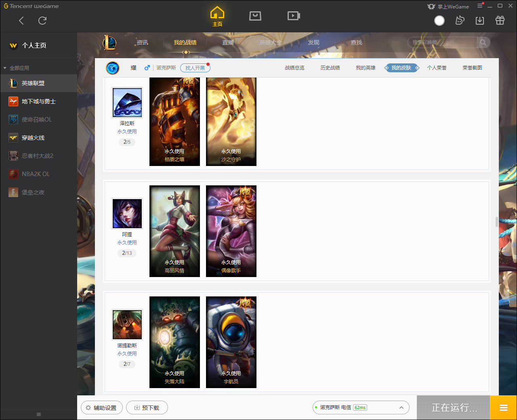Open the 高丽风情 skin card

[x=174, y=231]
